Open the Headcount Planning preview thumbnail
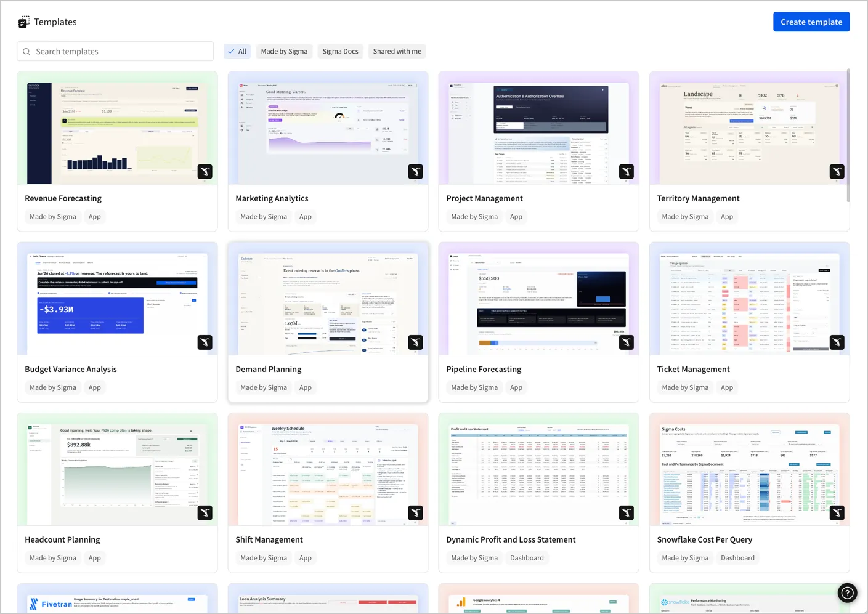868x614 pixels. pyautogui.click(x=118, y=469)
